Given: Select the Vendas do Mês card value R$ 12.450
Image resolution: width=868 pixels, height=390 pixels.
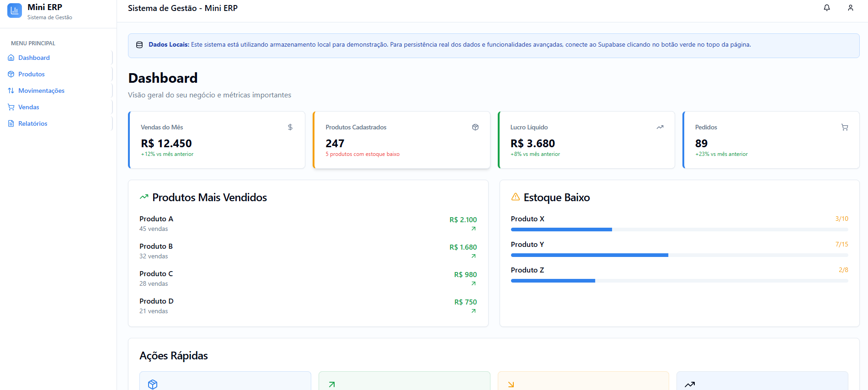Looking at the screenshot, I should click(166, 144).
